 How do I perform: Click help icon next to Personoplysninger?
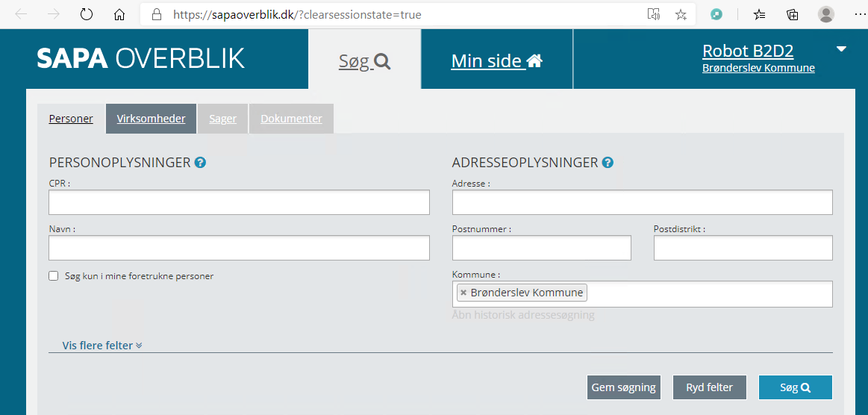coord(200,163)
